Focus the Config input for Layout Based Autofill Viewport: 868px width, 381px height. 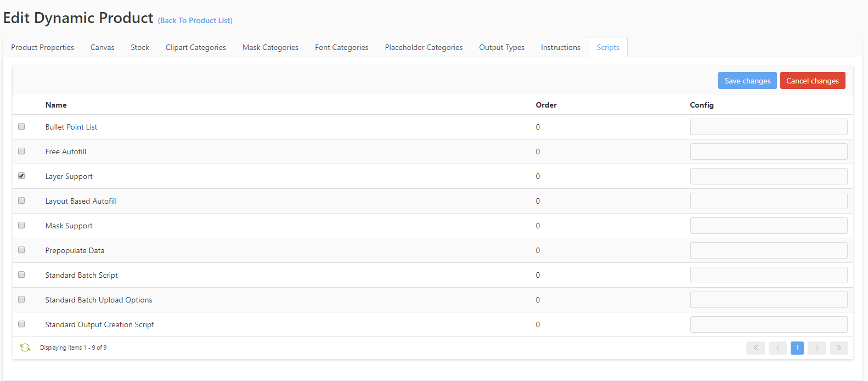(x=768, y=201)
